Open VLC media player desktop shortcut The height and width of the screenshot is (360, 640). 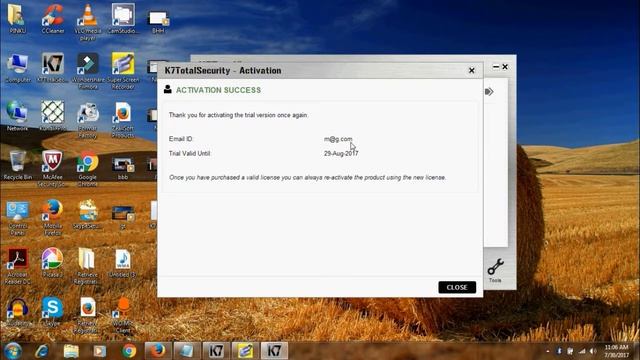tap(88, 22)
